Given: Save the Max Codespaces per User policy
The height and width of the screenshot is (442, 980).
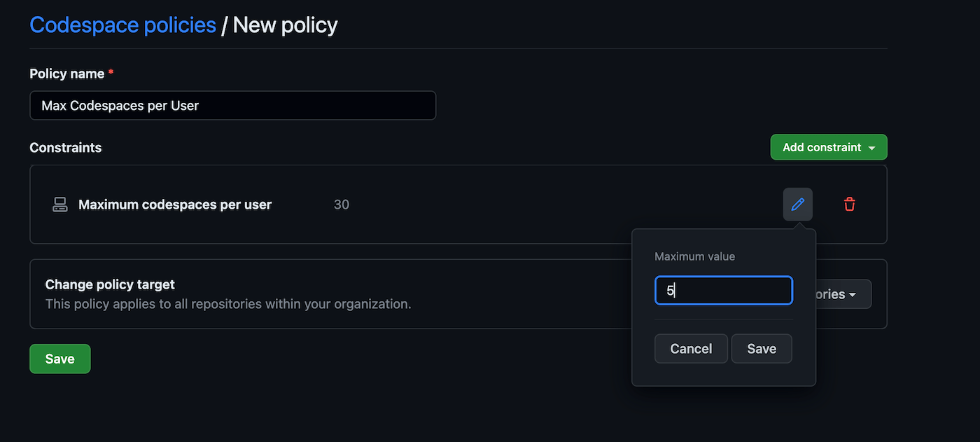Looking at the screenshot, I should [x=59, y=358].
